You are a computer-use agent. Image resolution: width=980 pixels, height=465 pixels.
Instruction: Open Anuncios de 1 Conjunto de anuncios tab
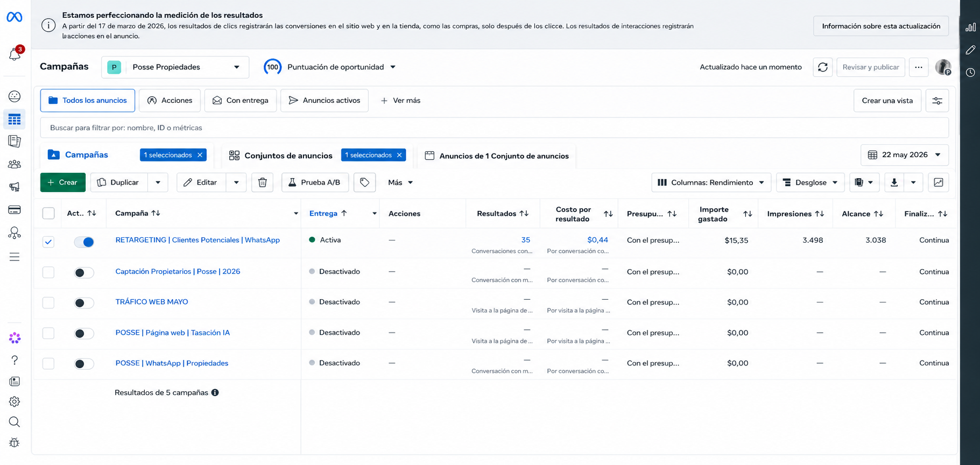497,156
